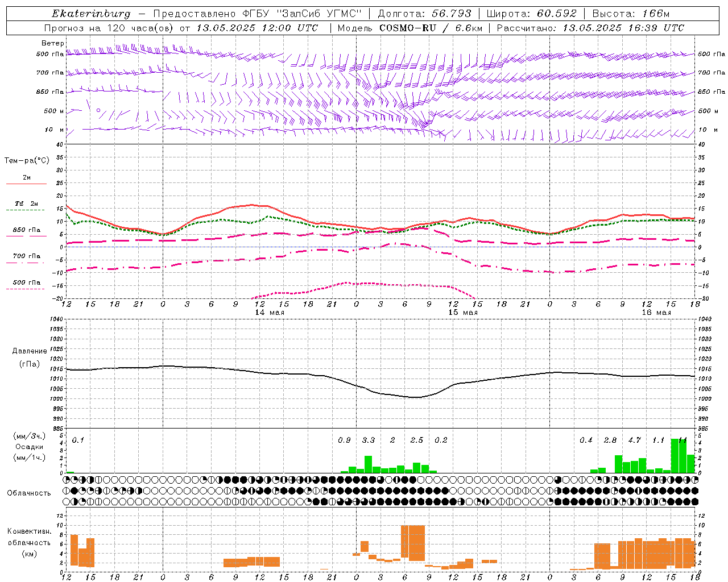This screenshot has width=728, height=582.
Task: Click the '850 гПа' temperature legend entry
Action: pos(26,230)
